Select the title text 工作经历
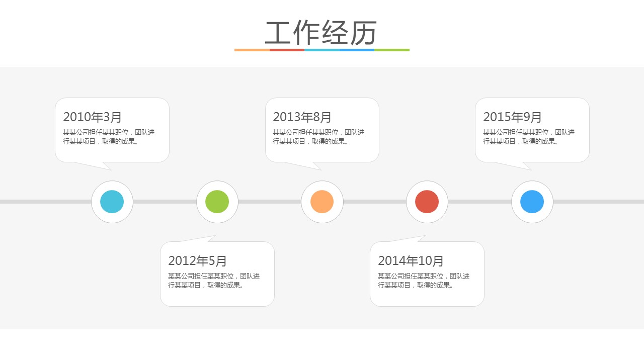Viewport: 644px width, 362px height. [x=321, y=33]
